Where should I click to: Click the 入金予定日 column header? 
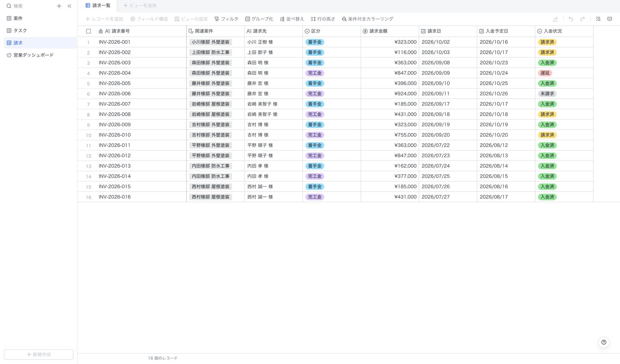coord(506,31)
